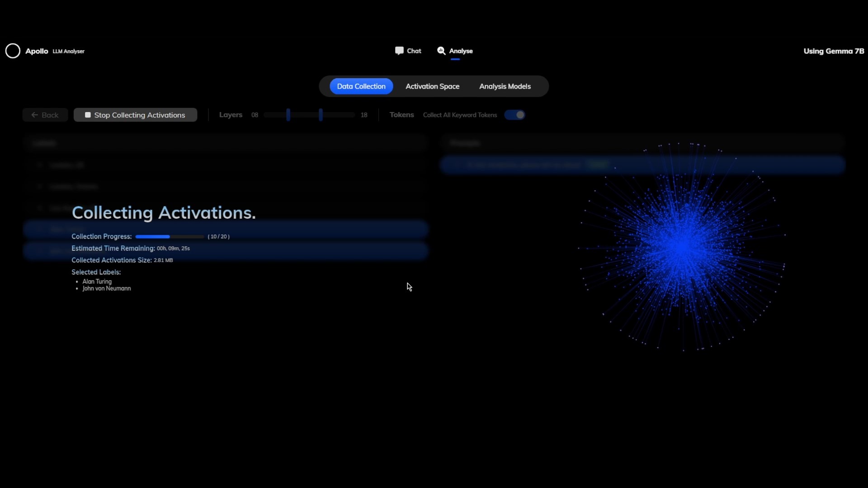Click the blue activation sphere visualization
The width and height of the screenshot is (868, 488).
tap(682, 246)
